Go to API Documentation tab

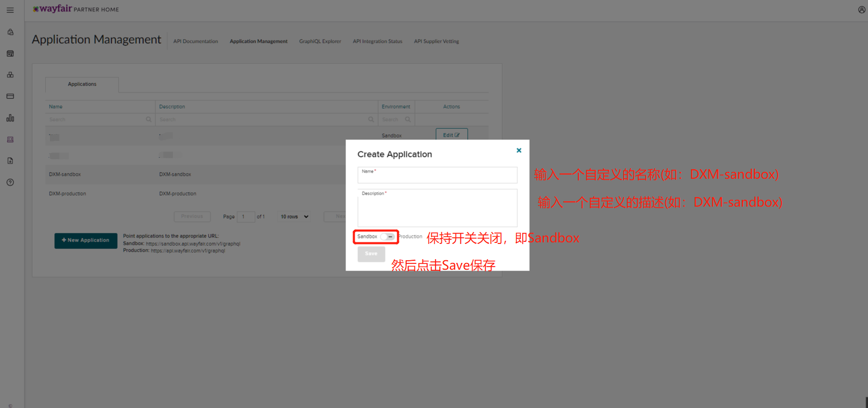point(195,41)
